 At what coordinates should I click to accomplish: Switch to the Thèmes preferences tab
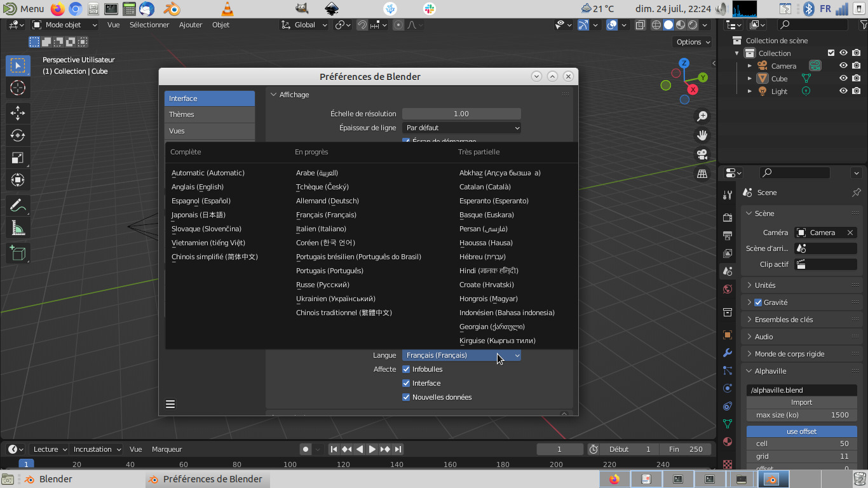click(x=209, y=114)
